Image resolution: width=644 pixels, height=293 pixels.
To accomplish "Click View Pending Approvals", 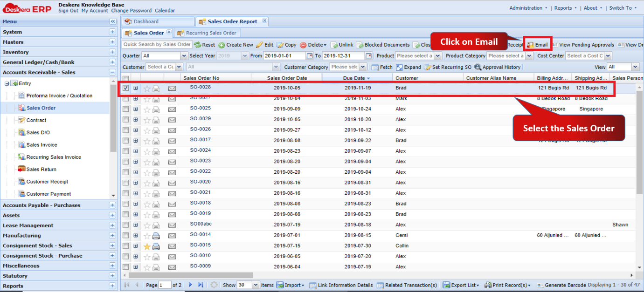I will [583, 45].
